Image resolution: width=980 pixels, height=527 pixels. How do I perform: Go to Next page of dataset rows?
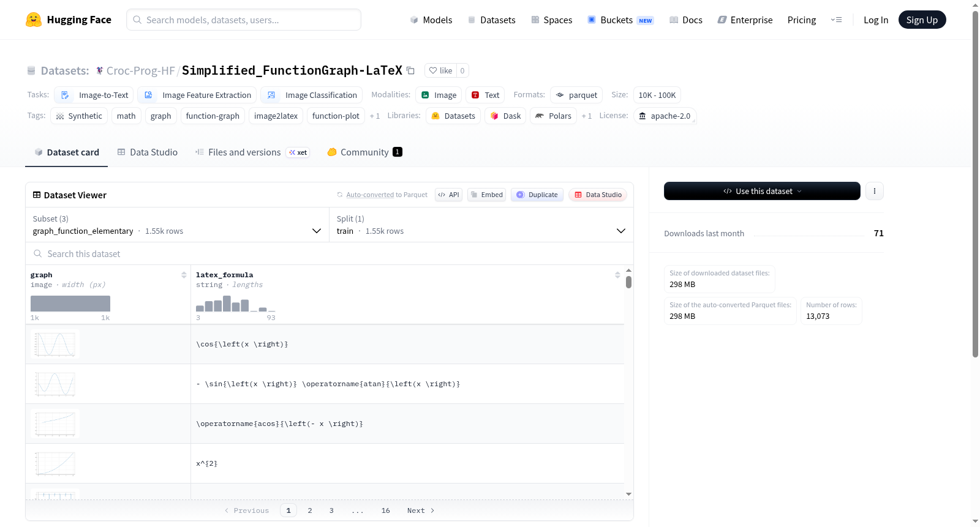421,510
